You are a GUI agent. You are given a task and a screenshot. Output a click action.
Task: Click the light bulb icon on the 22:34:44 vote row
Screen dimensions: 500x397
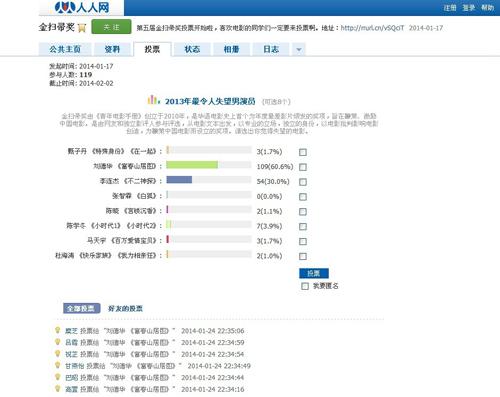58,377
